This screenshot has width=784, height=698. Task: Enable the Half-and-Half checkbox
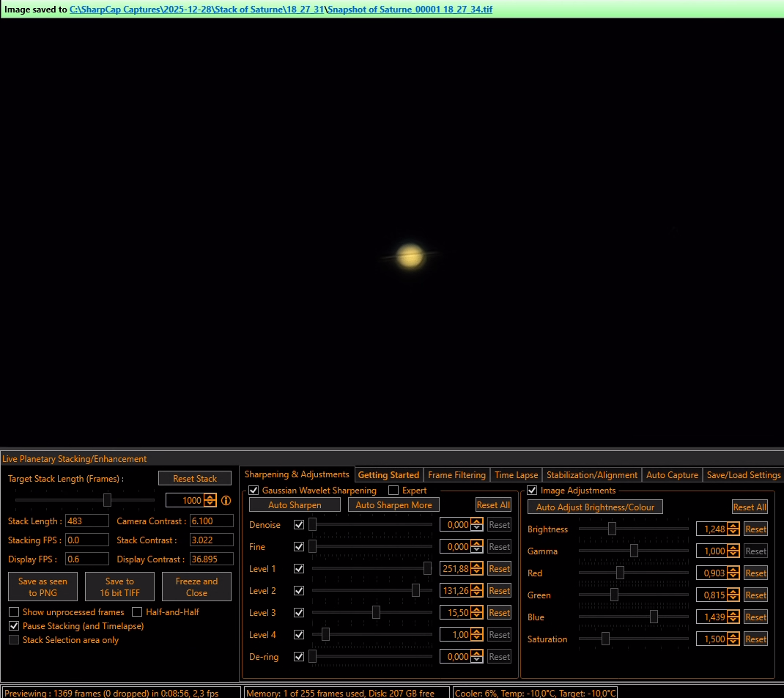click(137, 612)
